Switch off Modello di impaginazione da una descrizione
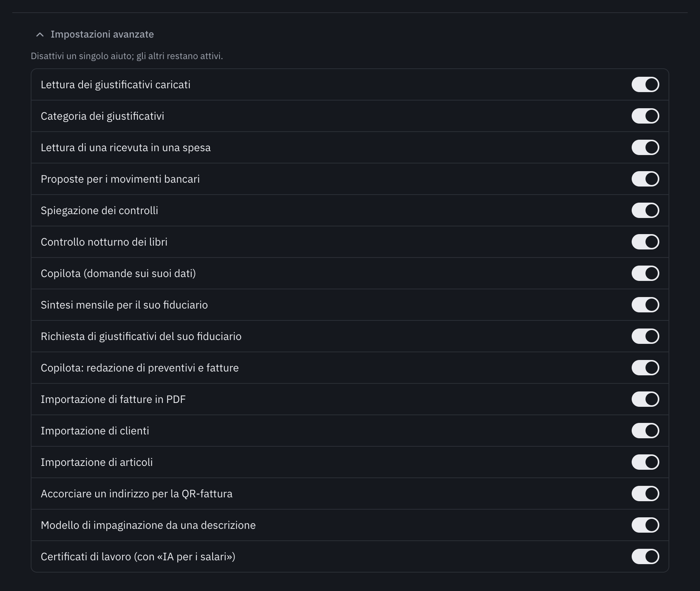This screenshot has width=700, height=591. pos(645,525)
